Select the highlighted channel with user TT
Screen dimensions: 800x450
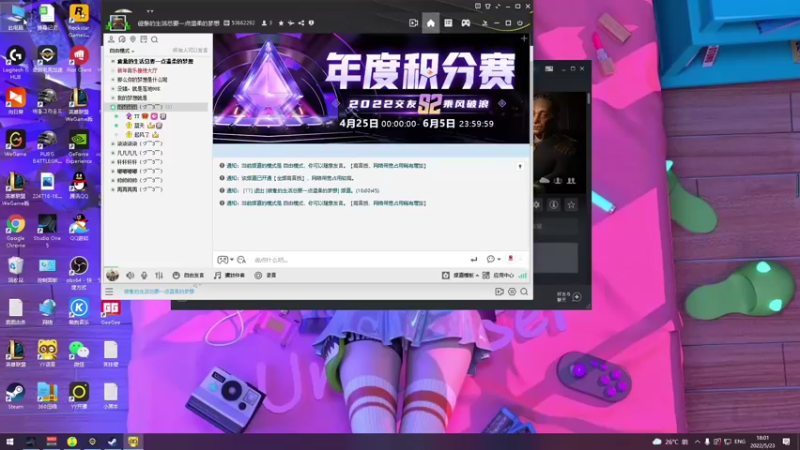[156, 107]
